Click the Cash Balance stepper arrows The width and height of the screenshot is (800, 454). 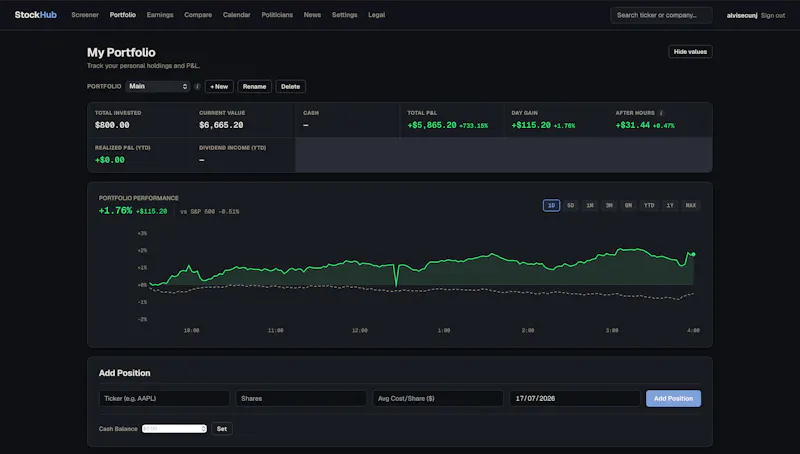click(204, 428)
